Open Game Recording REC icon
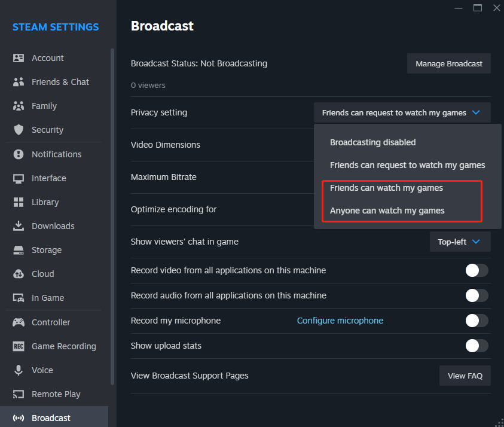Image resolution: width=504 pixels, height=427 pixels. [x=19, y=346]
